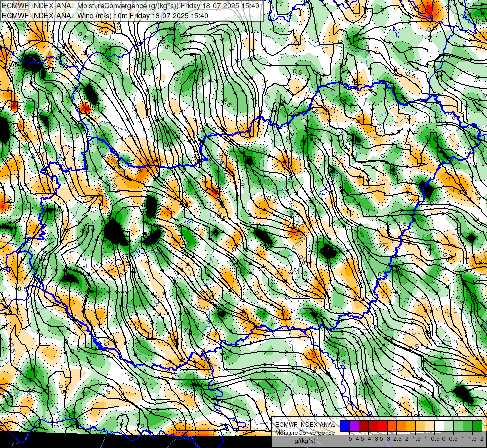The image size is (487, 448).
Task: Click the -5 value on the legend scale
Action: click(x=349, y=439)
